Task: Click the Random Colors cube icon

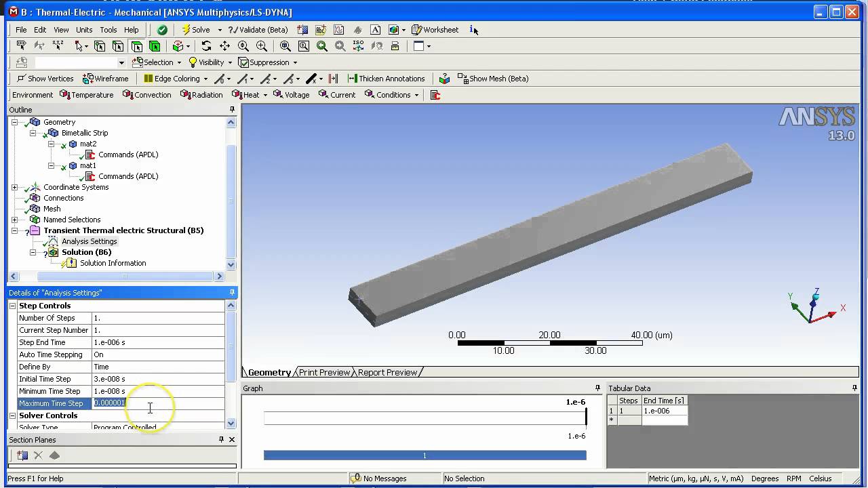Action: (x=443, y=79)
